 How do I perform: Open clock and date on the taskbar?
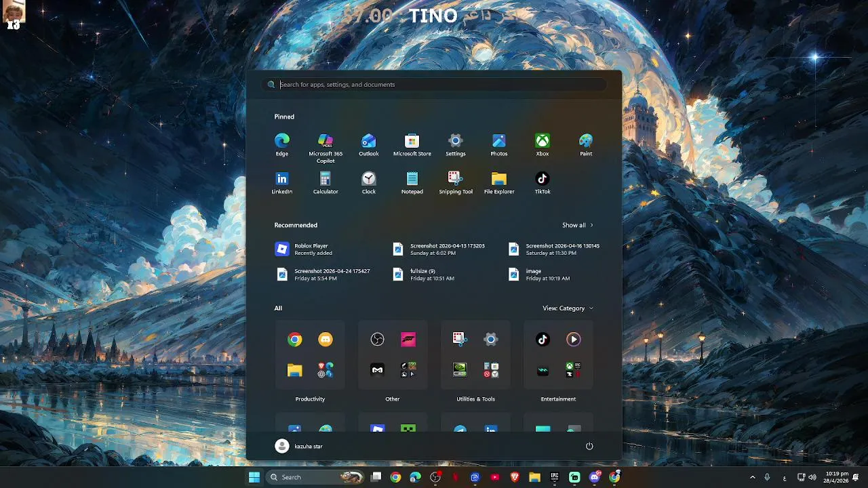837,477
